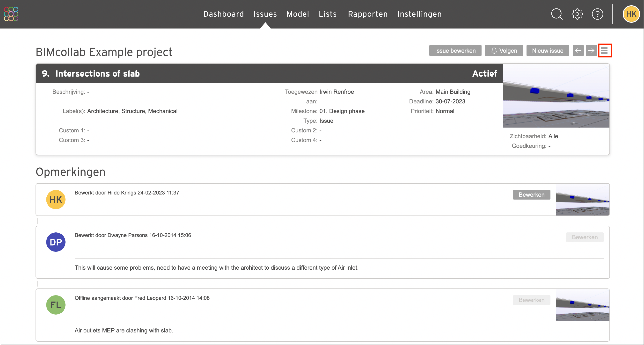Screen dimensions: 644x345
Task: Click milestone '01. Design phase'
Action: pyautogui.click(x=342, y=111)
